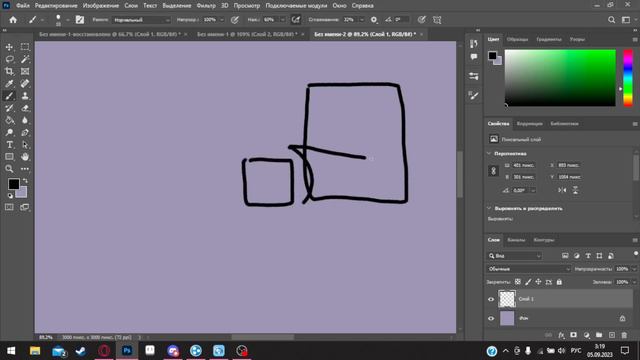Open brush opacity dropdown arrow
The height and width of the screenshot is (360, 640).
click(222, 20)
